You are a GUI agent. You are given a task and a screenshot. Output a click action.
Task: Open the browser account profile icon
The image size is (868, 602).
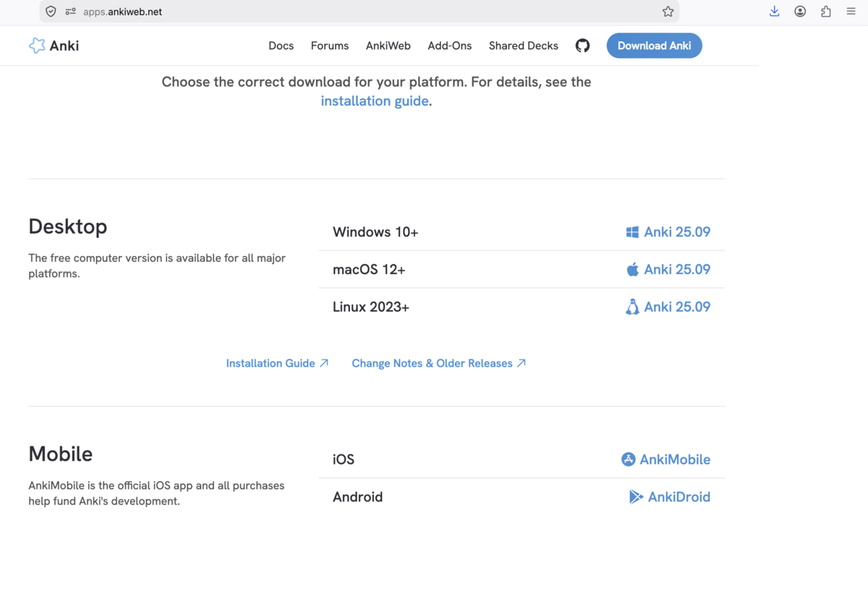pos(800,12)
